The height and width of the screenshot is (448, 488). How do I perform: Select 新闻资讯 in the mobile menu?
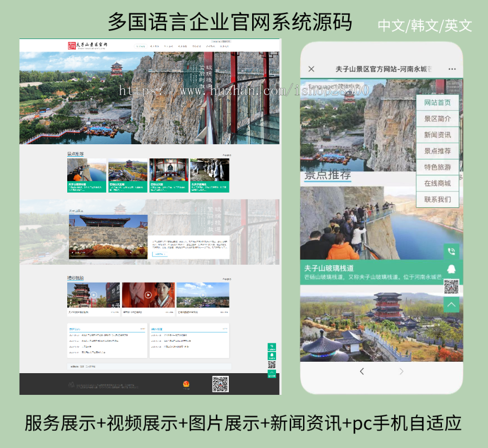[437, 135]
